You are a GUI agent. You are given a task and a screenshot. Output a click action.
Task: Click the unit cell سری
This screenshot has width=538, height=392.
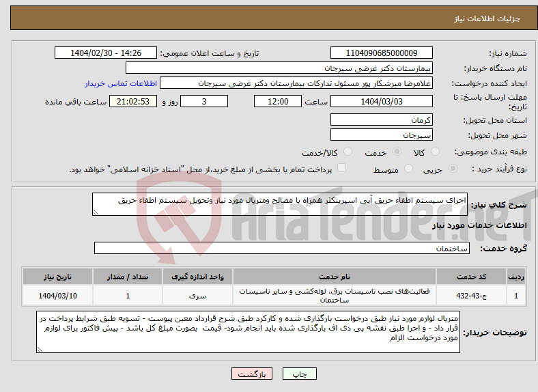pos(197,296)
